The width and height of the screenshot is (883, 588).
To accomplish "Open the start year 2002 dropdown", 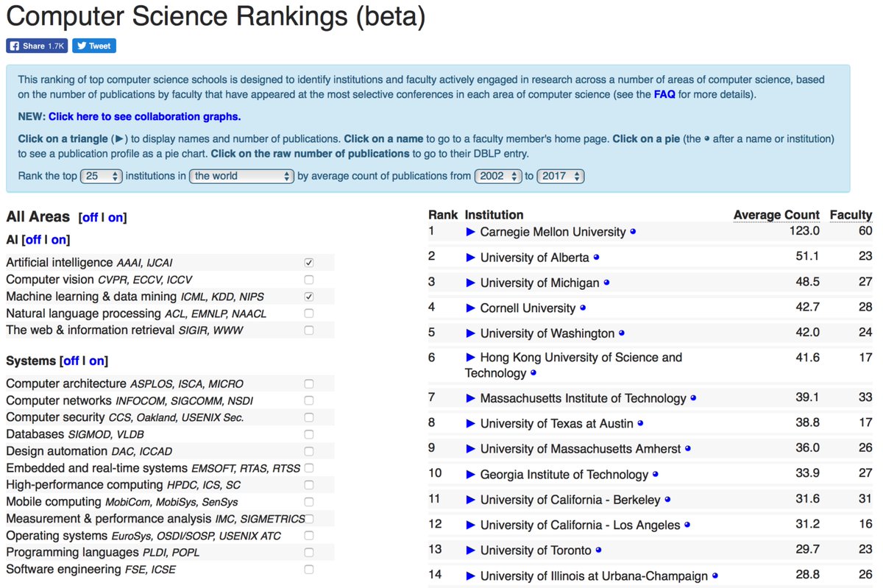I will [498, 177].
